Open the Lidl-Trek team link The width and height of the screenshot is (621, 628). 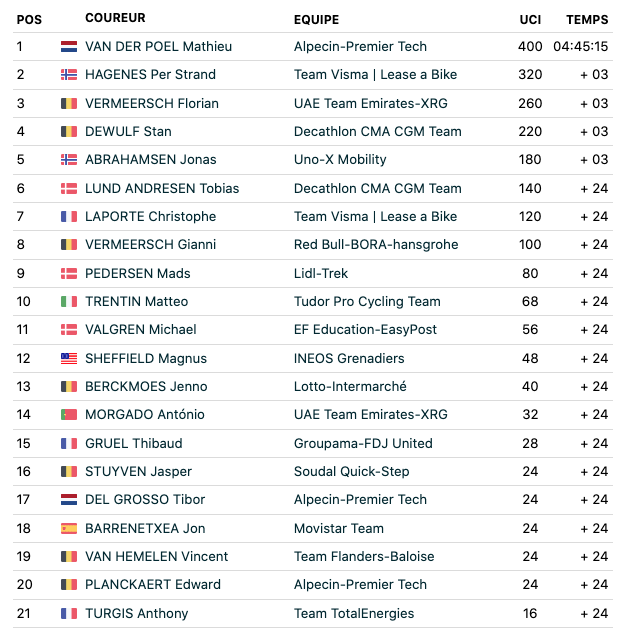(x=320, y=273)
